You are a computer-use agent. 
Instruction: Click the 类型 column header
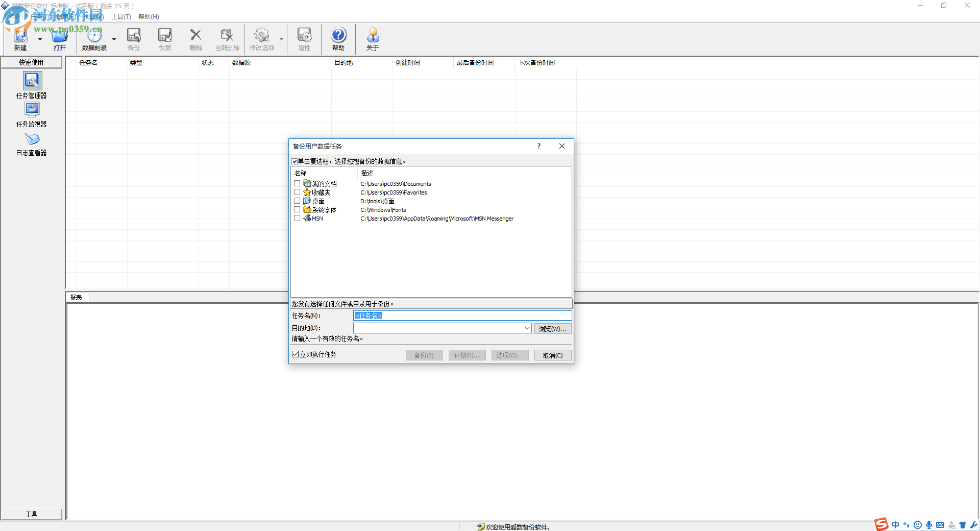click(x=163, y=62)
